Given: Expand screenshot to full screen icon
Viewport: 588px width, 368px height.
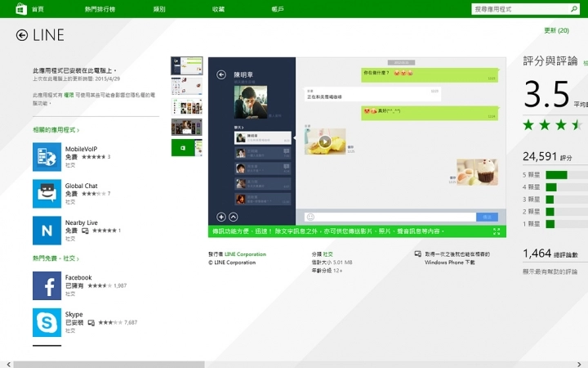Looking at the screenshot, I should pos(497,231).
